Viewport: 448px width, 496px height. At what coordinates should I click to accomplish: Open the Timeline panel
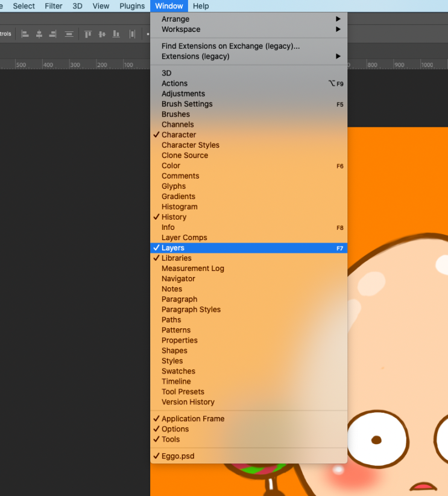click(x=248, y=381)
